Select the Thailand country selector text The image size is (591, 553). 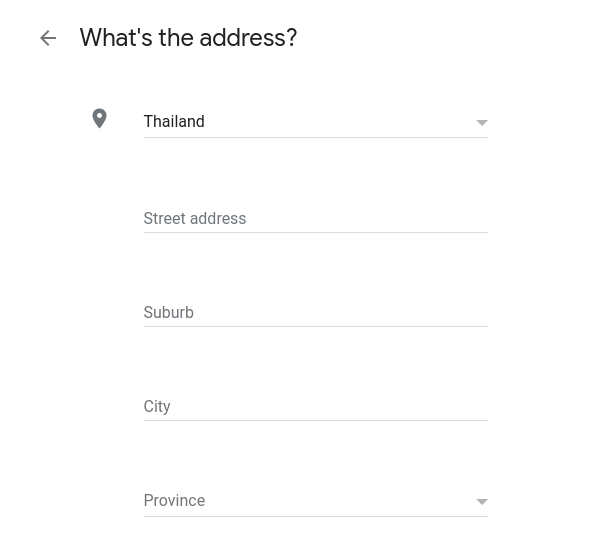pyautogui.click(x=316, y=122)
